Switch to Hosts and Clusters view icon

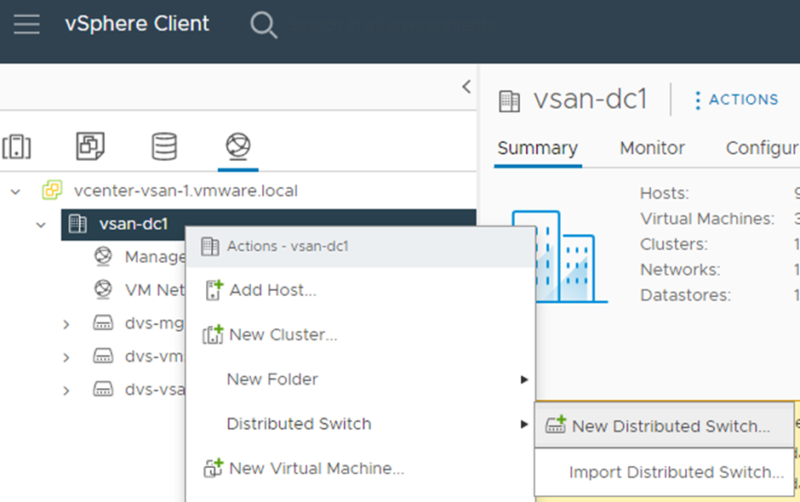tap(17, 146)
